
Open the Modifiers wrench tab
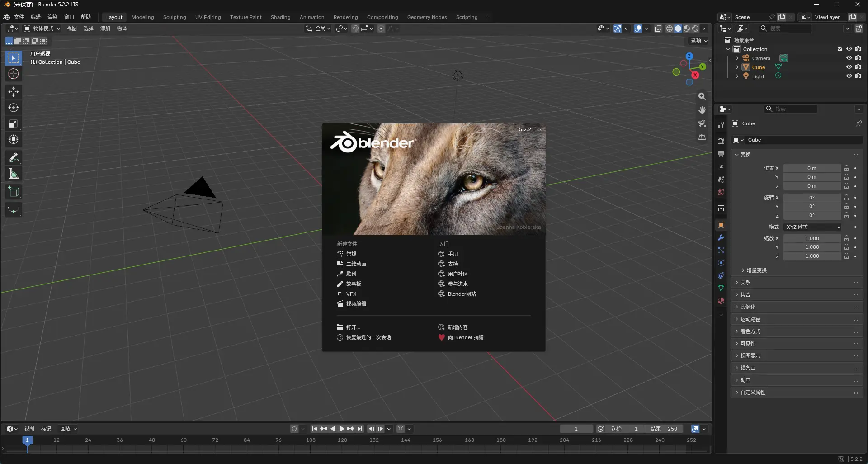tap(721, 237)
